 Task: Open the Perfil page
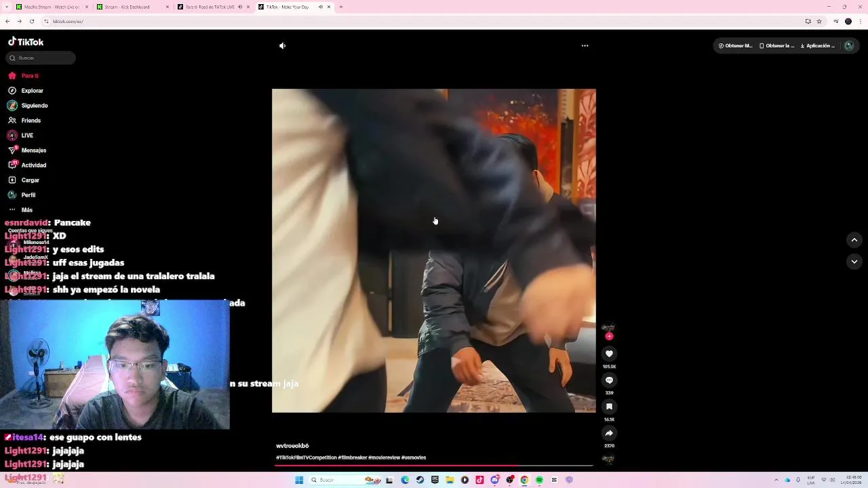coord(21,195)
